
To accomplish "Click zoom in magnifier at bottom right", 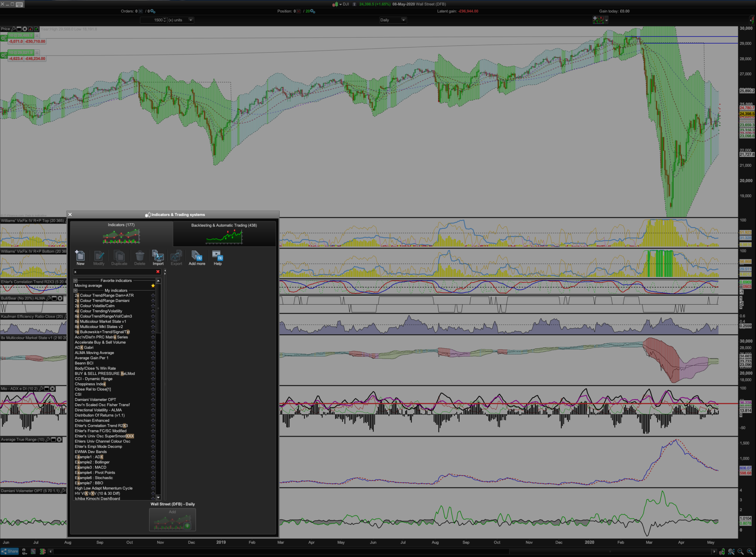I will 750,551.
